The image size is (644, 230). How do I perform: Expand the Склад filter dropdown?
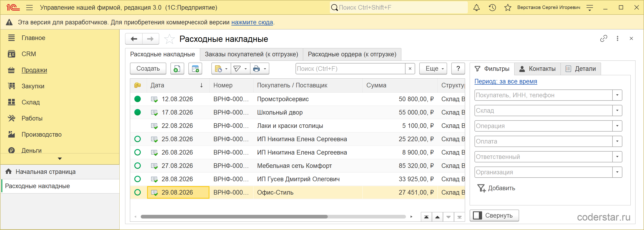point(617,110)
